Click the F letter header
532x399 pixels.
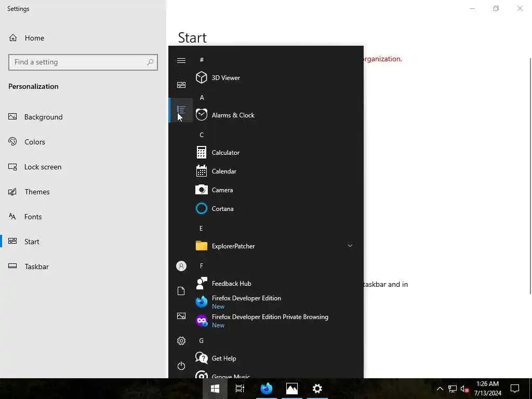[202, 265]
